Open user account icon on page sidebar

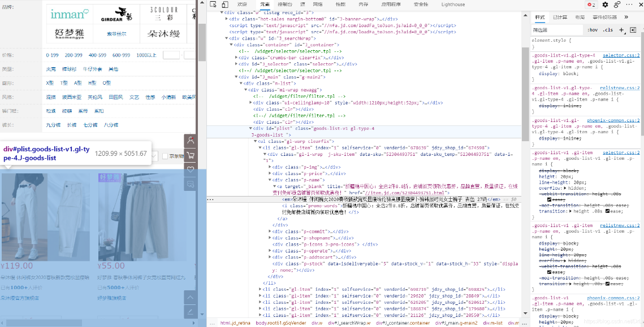pos(190,140)
